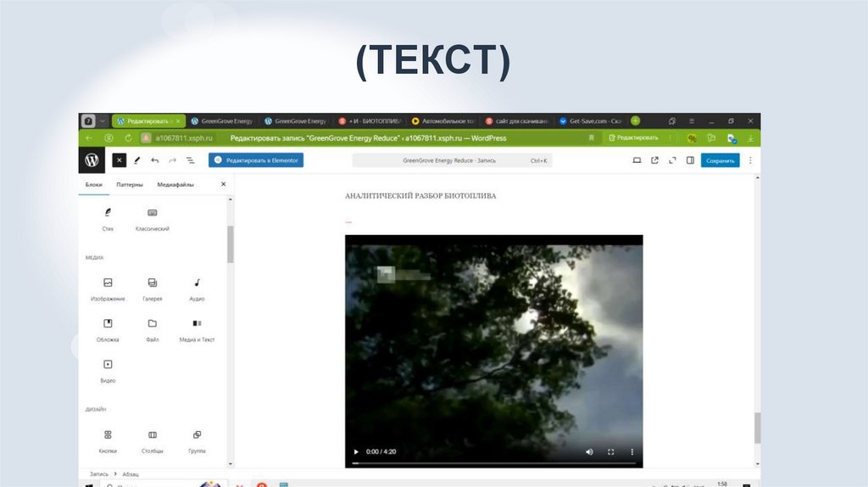Add a new browser tab with green plus
This screenshot has height=487, width=868.
click(x=636, y=120)
